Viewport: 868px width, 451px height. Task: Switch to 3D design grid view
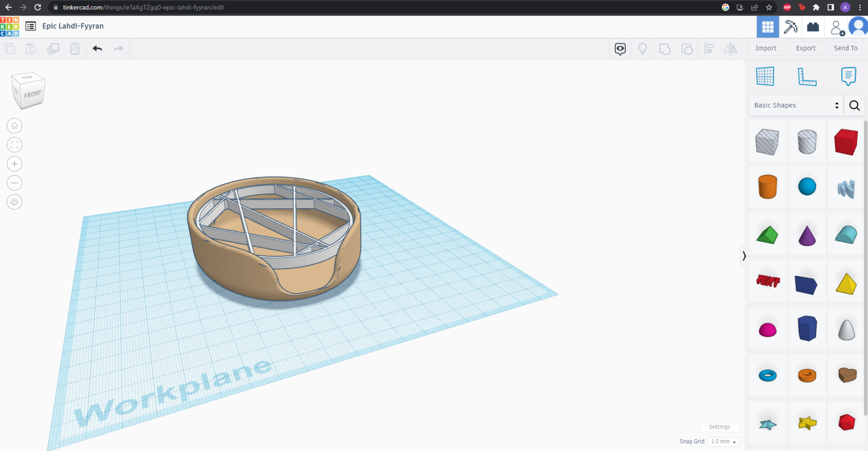(768, 27)
